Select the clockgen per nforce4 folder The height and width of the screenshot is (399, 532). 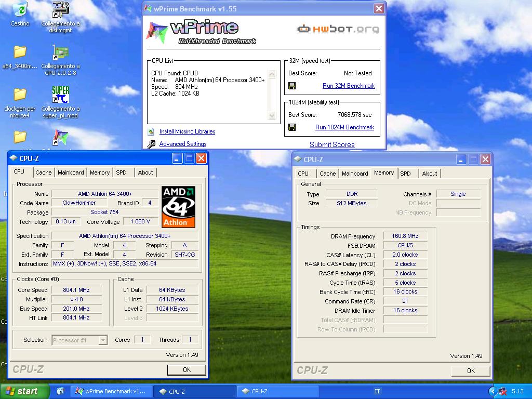20,95
